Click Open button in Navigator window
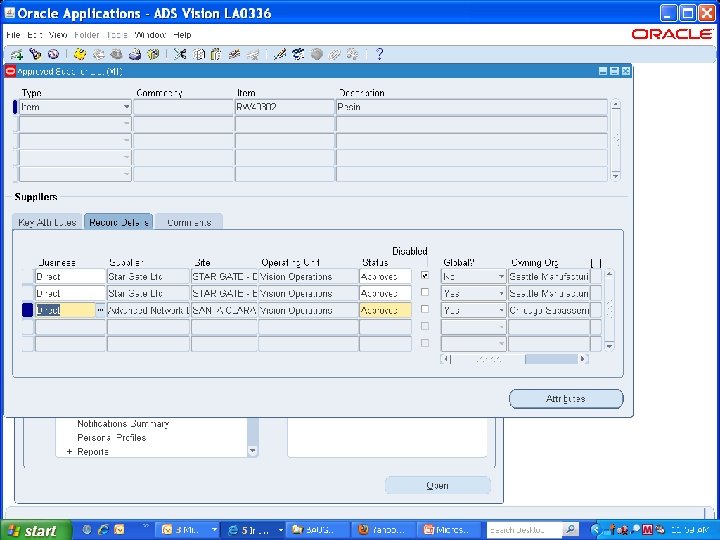Screen dimensions: 720x540 pyautogui.click(x=438, y=485)
